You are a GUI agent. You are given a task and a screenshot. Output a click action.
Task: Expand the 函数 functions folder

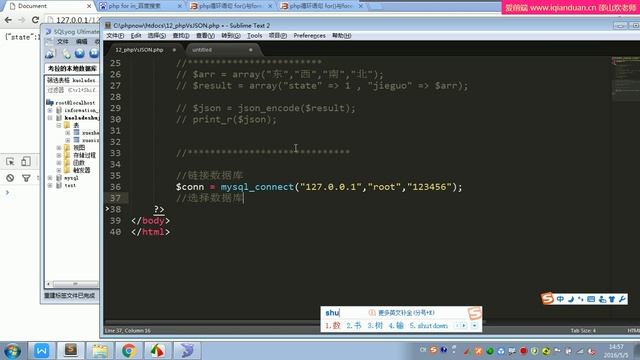click(x=59, y=162)
